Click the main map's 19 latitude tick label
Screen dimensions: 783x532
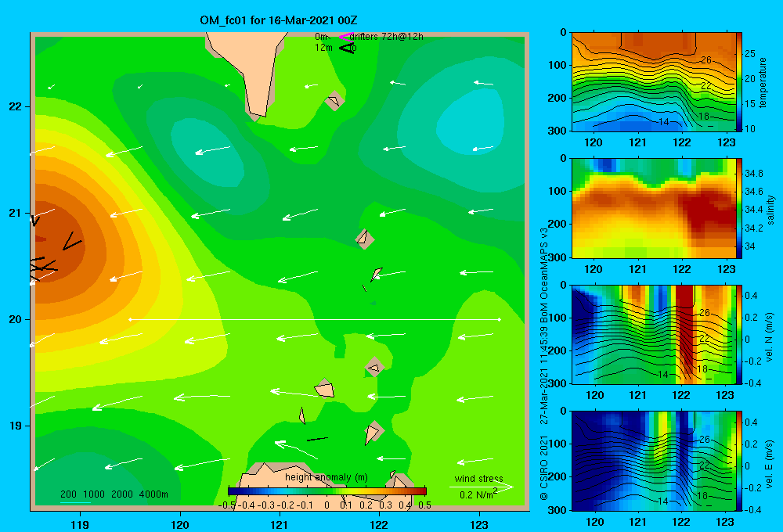click(x=16, y=426)
